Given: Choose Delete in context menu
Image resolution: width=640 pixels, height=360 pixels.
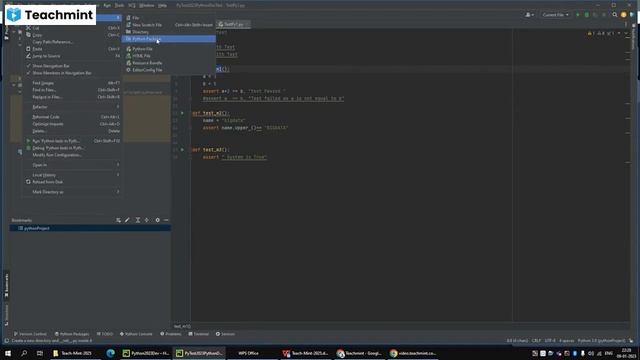Looking at the screenshot, I should [72, 131].
